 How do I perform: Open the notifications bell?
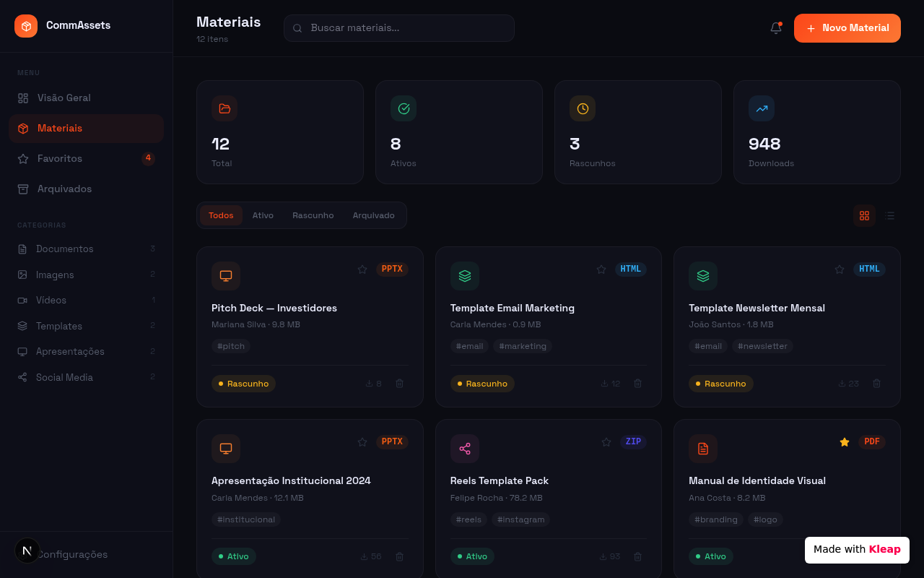(776, 28)
